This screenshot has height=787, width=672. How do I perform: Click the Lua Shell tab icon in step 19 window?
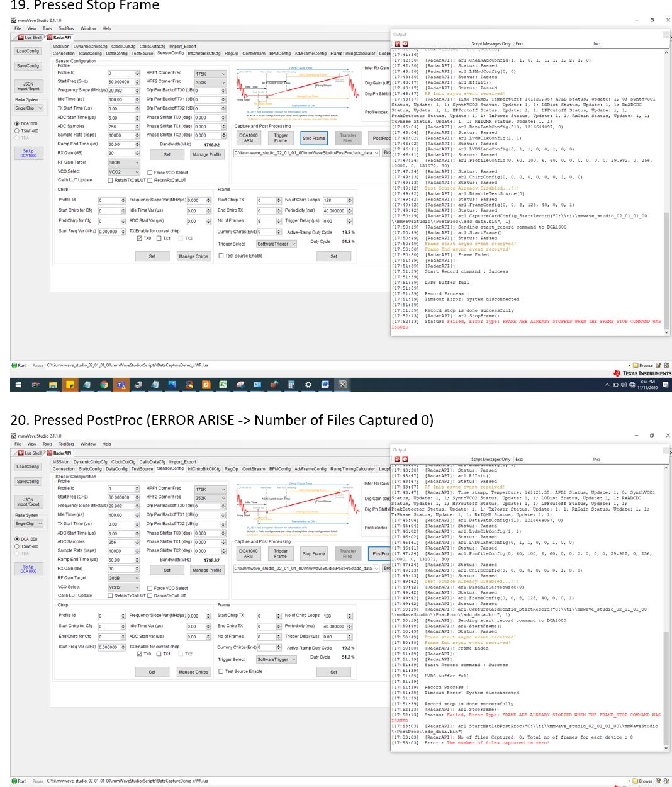point(21,38)
